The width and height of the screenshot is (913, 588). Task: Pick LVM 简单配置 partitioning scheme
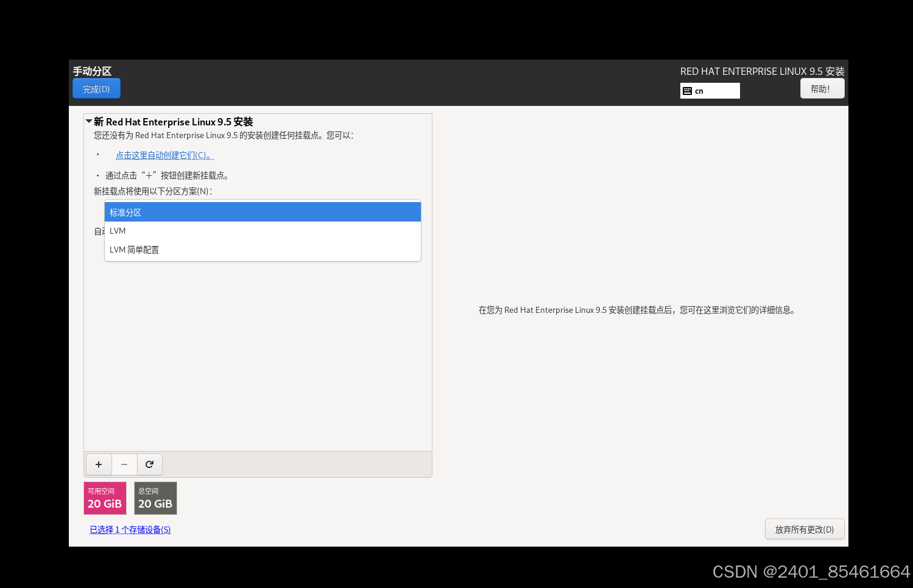[263, 250]
